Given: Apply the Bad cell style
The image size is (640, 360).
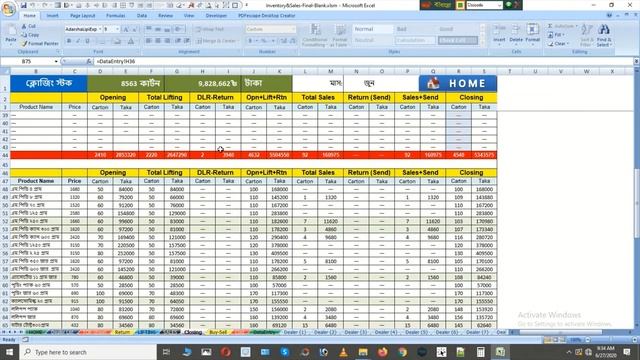Looking at the screenshot, I should pos(415,29).
